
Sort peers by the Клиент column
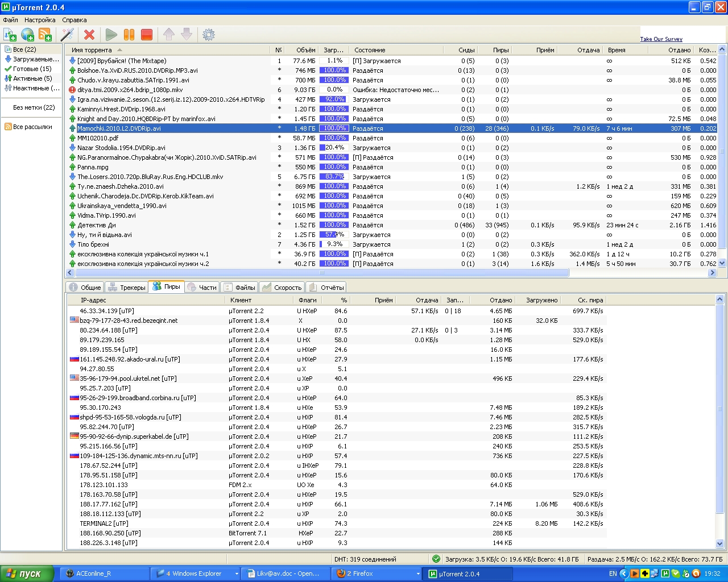(x=259, y=300)
